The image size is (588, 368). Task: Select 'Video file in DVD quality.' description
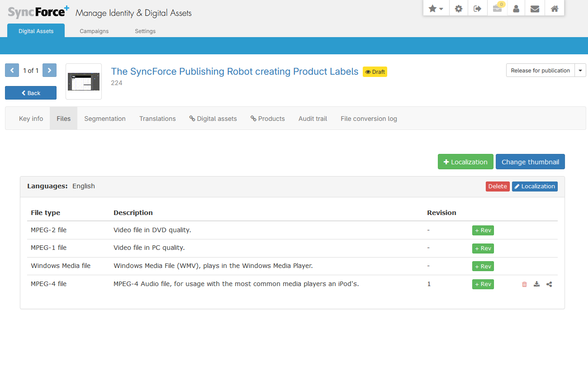(x=152, y=230)
